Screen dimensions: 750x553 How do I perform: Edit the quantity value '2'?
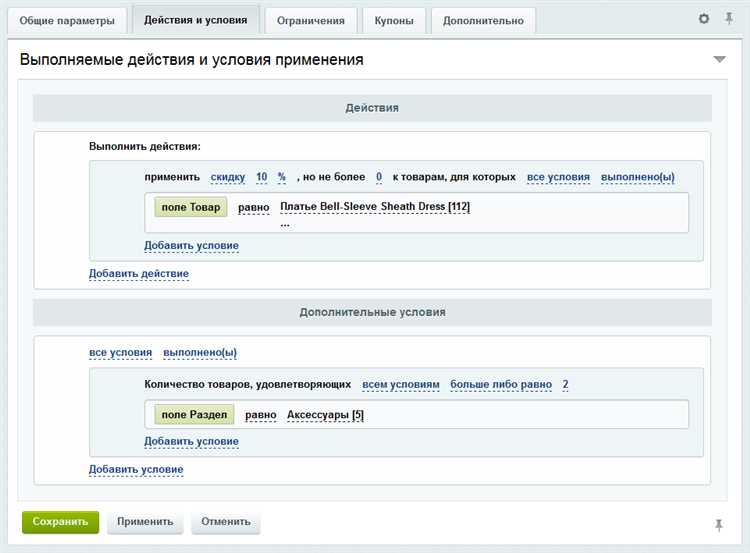click(x=565, y=385)
